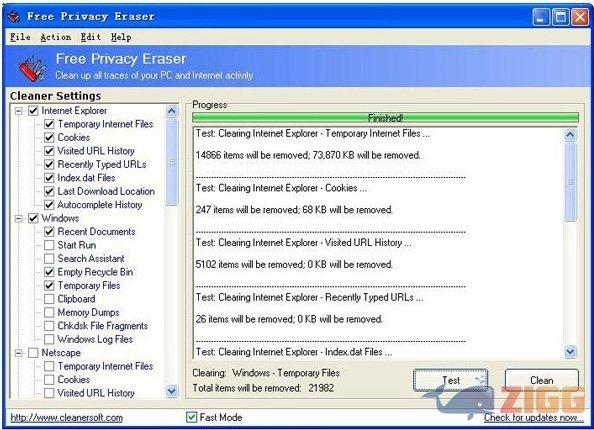This screenshot has height=430, width=594.
Task: Collapse the Internet Explorer tree node
Action: (x=19, y=111)
